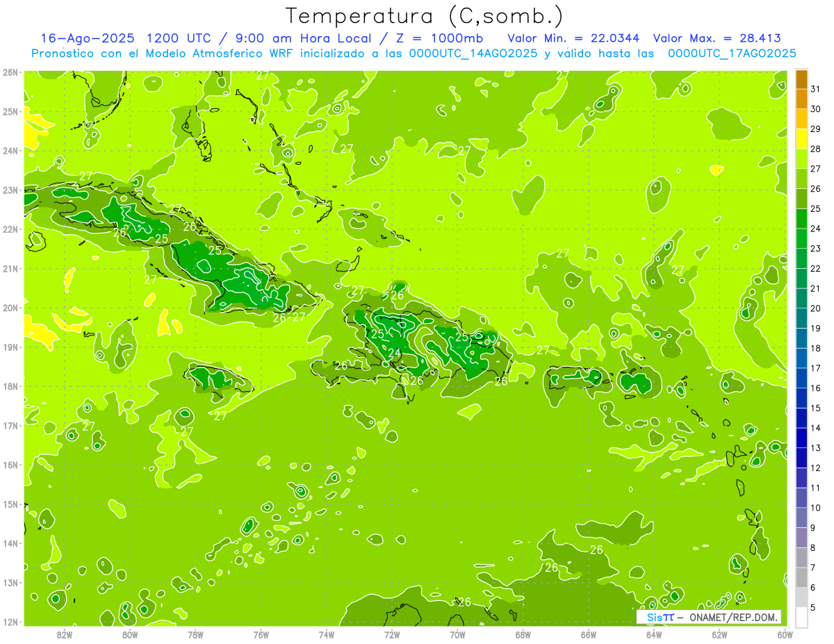Click the "66W" longitude axis label
Viewport: 834px width, 644px height.
(589, 635)
